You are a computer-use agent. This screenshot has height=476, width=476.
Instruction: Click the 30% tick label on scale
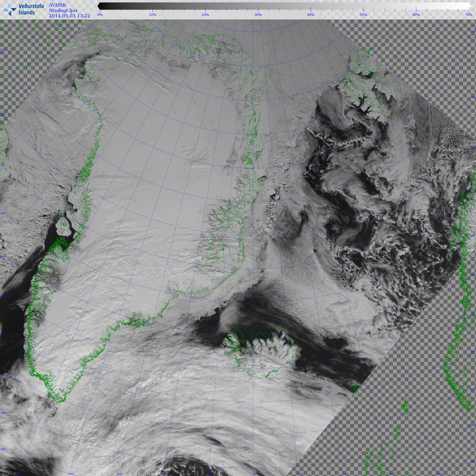coord(258,15)
